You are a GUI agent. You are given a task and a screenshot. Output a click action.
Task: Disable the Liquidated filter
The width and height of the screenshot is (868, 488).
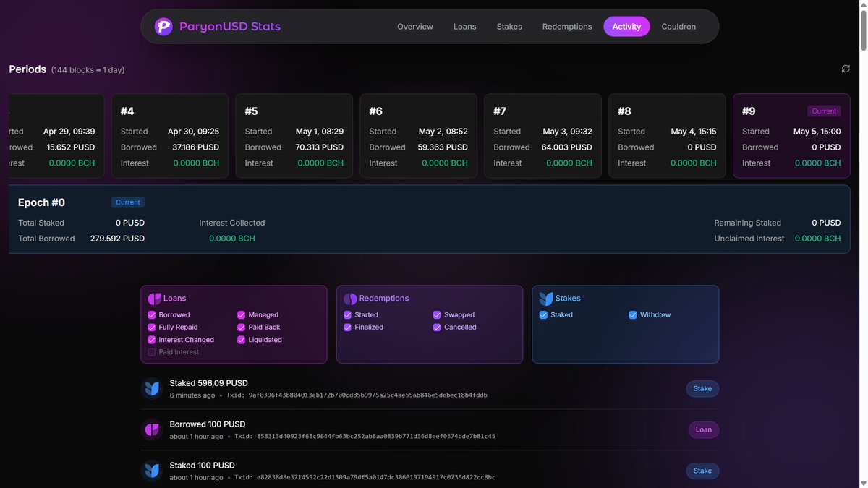[x=242, y=340]
